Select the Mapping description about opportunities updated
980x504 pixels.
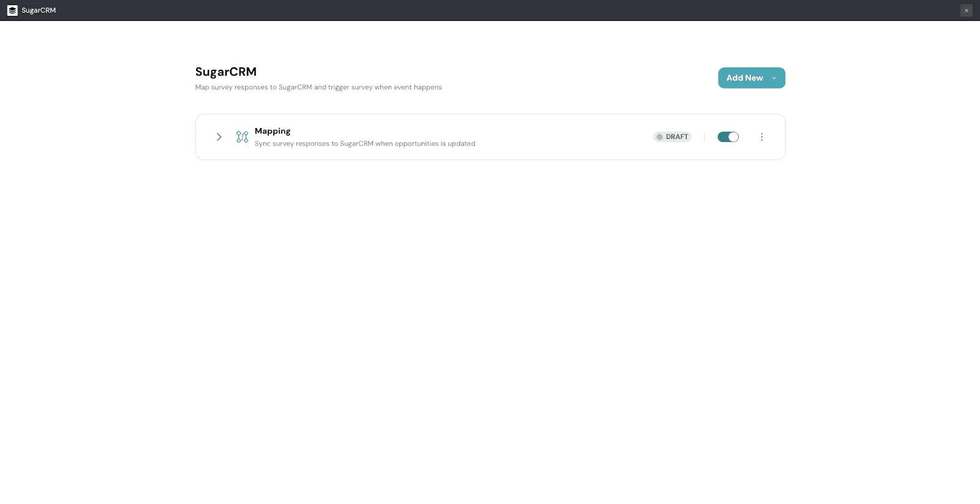click(364, 144)
